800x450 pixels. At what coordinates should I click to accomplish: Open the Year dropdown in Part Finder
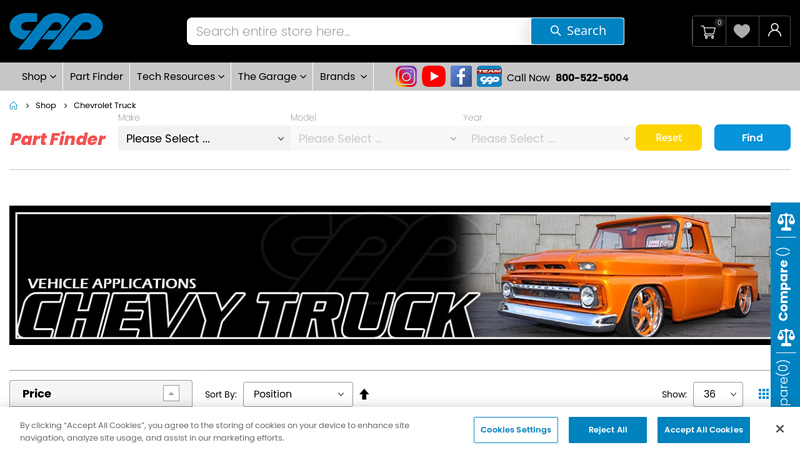click(549, 138)
